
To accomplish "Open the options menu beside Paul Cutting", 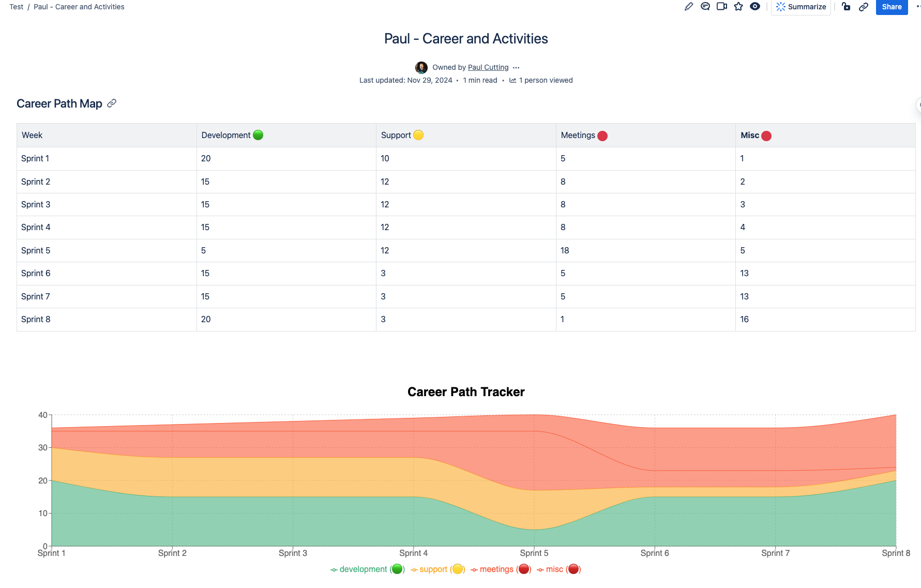I will pos(516,67).
